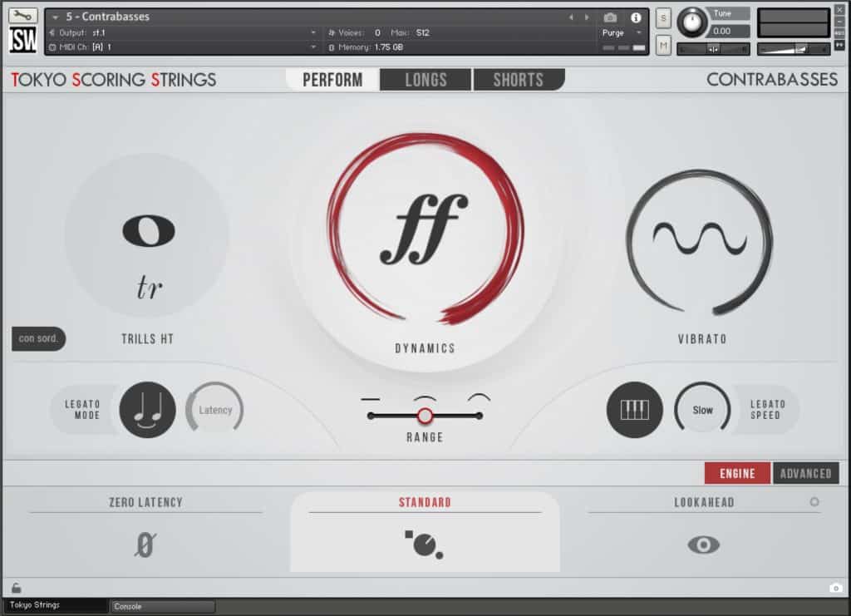851x616 pixels.
Task: Toggle the Lookahead small circle indicator
Action: (814, 502)
